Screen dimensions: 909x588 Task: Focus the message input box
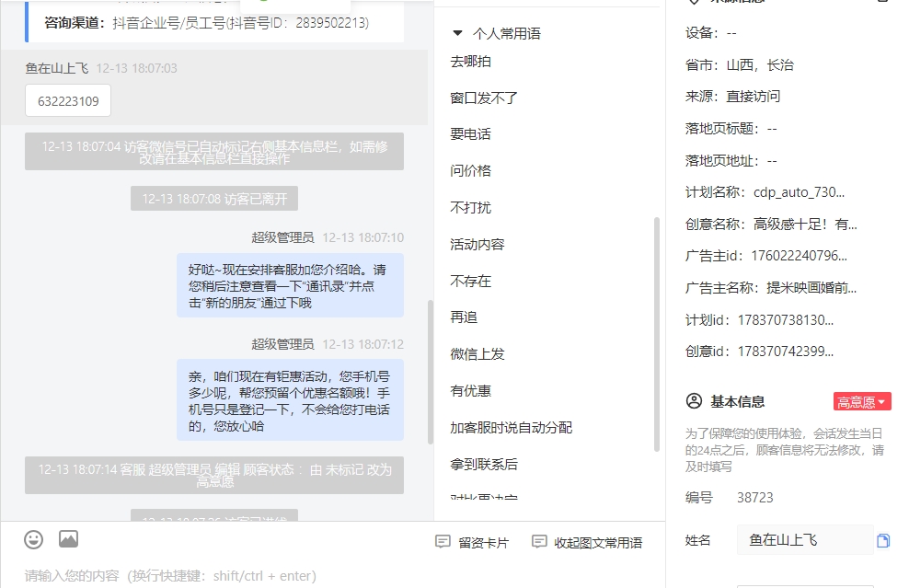333,575
